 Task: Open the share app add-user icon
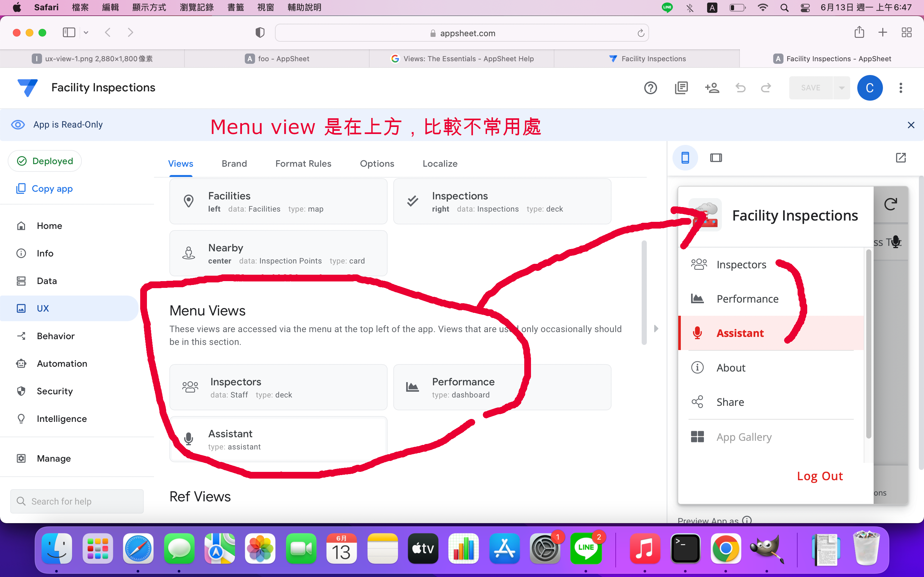[x=712, y=88]
